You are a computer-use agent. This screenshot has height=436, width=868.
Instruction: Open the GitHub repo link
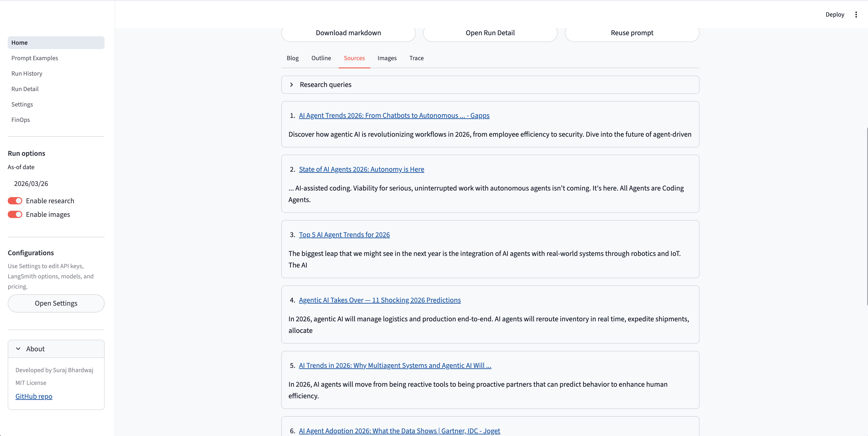pyautogui.click(x=34, y=396)
